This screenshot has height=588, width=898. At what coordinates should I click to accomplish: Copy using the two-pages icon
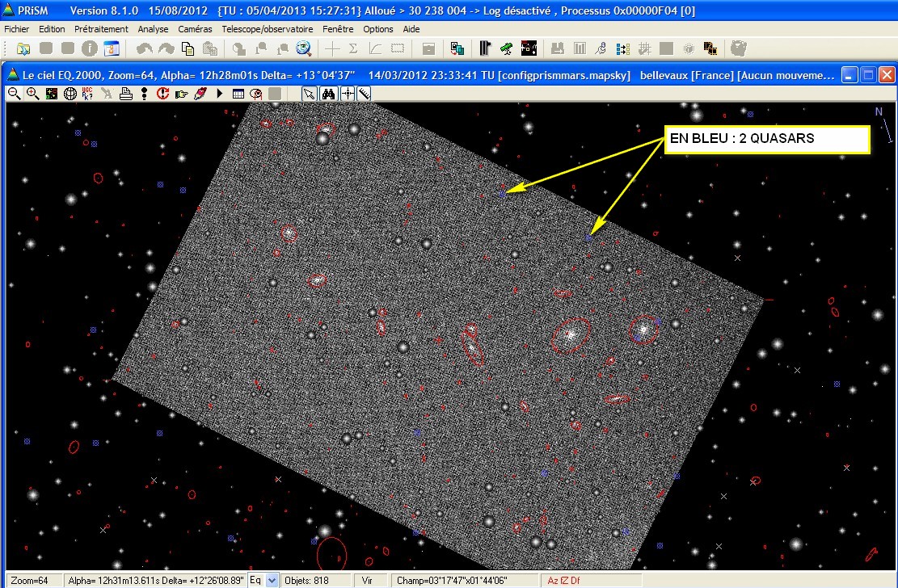tap(188, 48)
